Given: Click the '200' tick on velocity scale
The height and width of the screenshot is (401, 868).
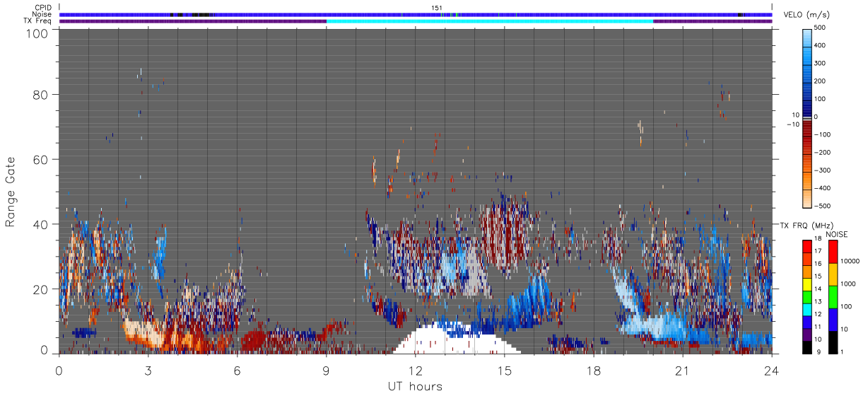Looking at the screenshot, I should coord(821,81).
